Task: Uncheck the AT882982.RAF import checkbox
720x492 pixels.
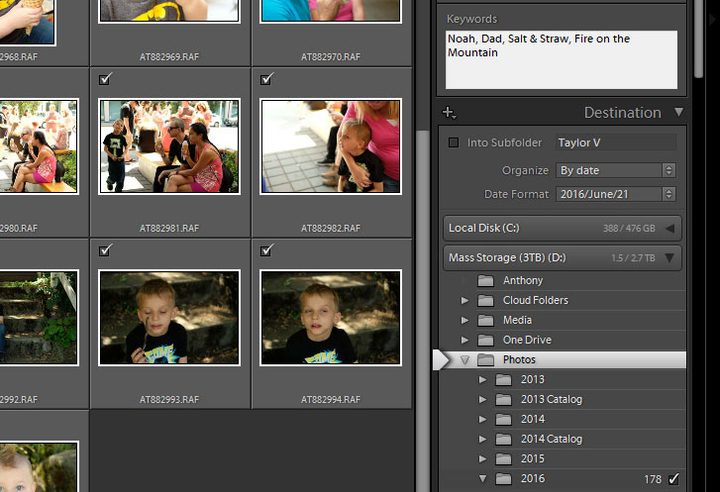Action: (266, 79)
